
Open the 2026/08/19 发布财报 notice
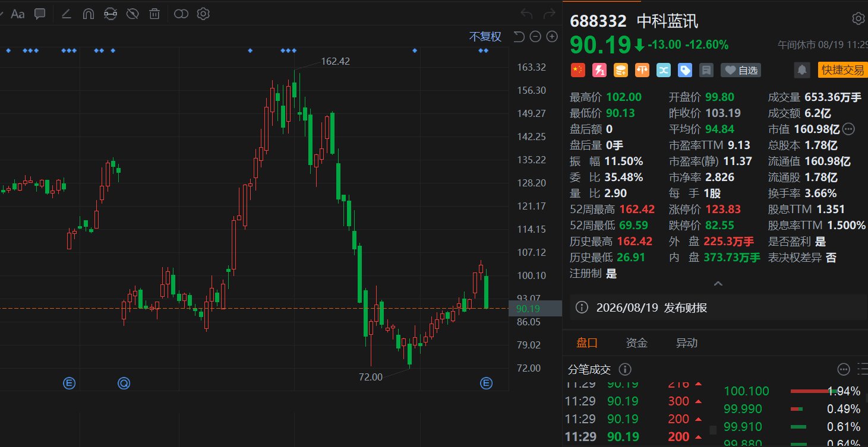pos(652,307)
